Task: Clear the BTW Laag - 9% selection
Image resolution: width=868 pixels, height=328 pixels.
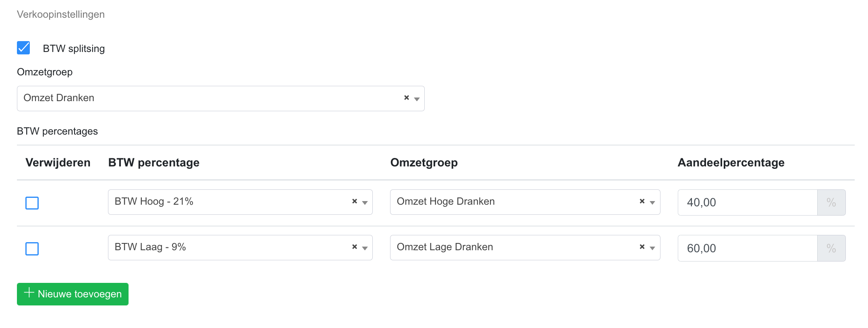Action: point(355,247)
